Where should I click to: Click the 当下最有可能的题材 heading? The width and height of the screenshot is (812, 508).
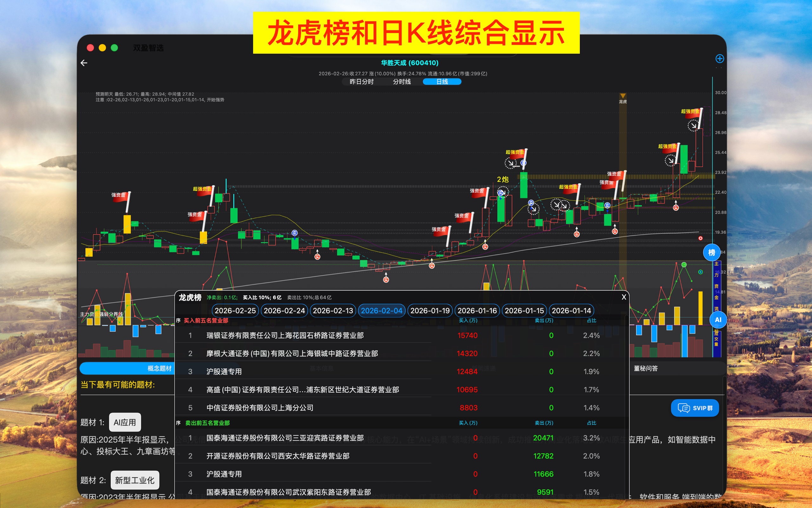point(118,385)
